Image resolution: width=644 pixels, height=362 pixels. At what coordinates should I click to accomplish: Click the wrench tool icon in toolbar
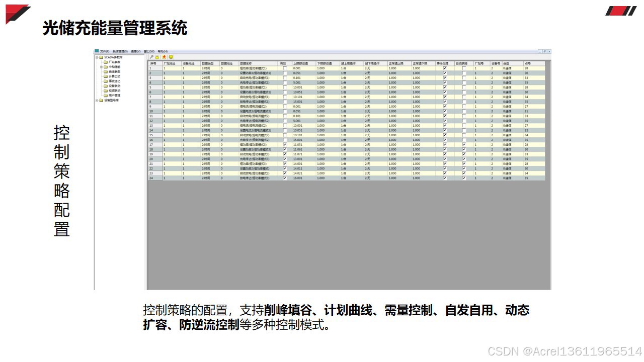tap(151, 57)
